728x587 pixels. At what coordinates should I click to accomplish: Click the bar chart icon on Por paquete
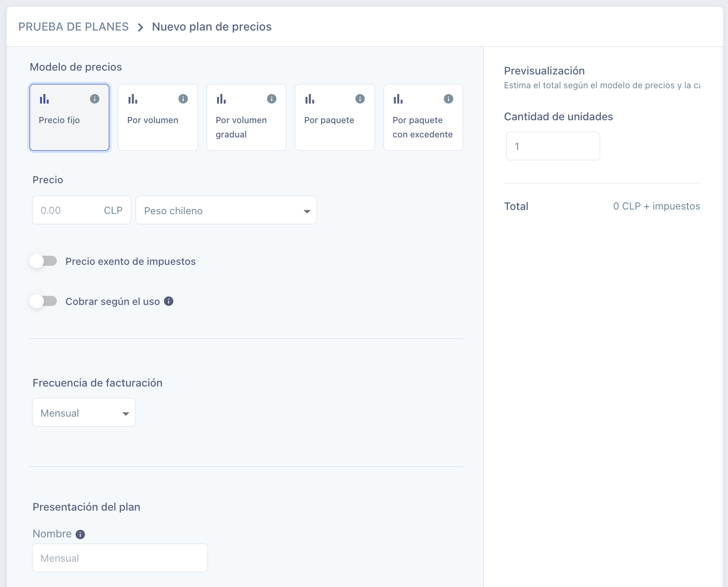(310, 99)
